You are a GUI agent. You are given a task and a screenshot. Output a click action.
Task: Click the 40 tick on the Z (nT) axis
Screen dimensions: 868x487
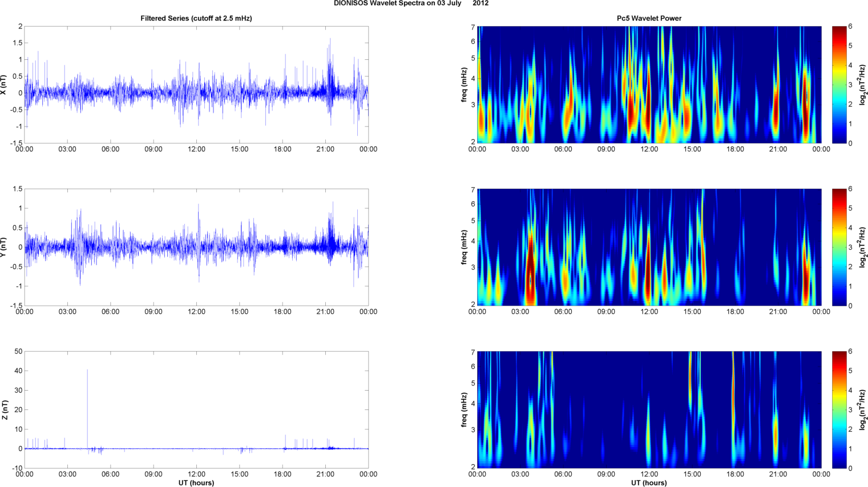18,371
